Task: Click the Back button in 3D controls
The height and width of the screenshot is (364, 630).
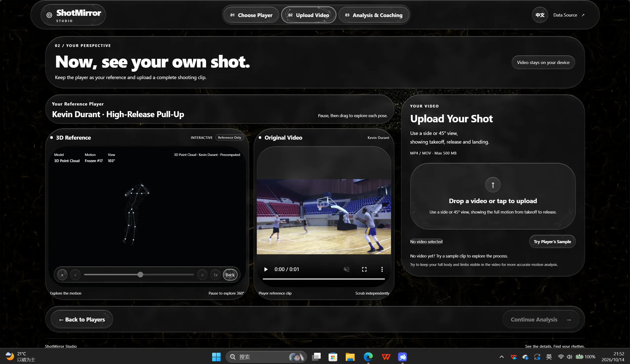Action: click(230, 275)
